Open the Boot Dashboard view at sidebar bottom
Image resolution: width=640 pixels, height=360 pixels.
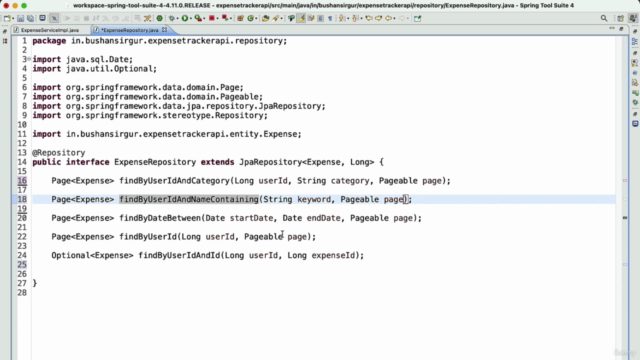(x=635, y=123)
